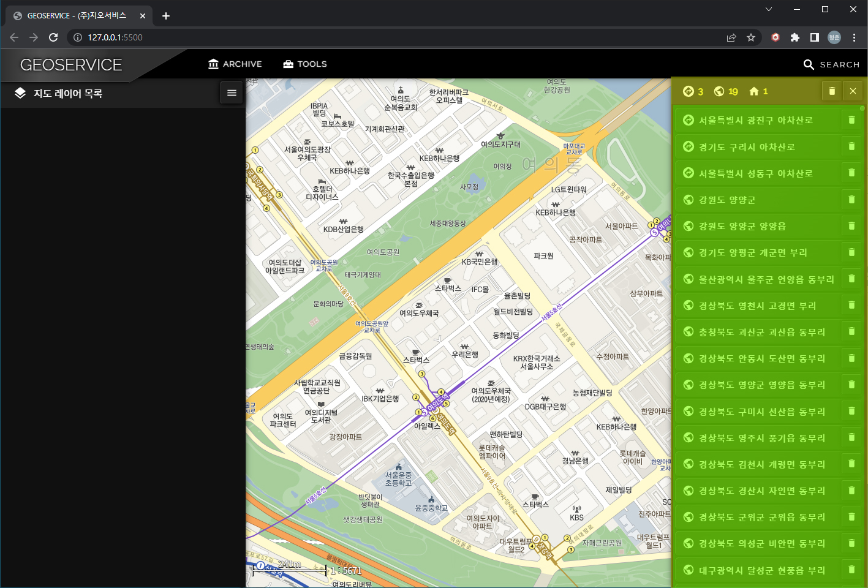Select 충청북도 괴산군 괴산읍 동부리 result
This screenshot has height=588, width=868.
tap(757, 332)
